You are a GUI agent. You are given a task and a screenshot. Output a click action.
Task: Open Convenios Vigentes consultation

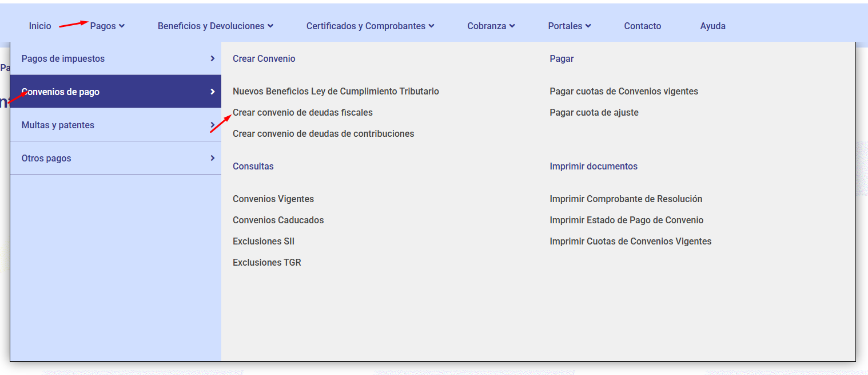[x=273, y=199]
